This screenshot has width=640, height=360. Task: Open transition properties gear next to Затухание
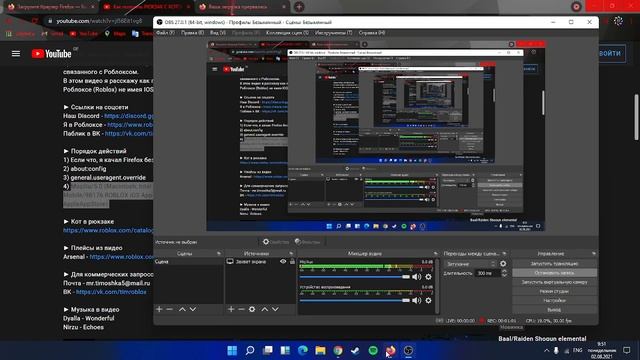[503, 264]
